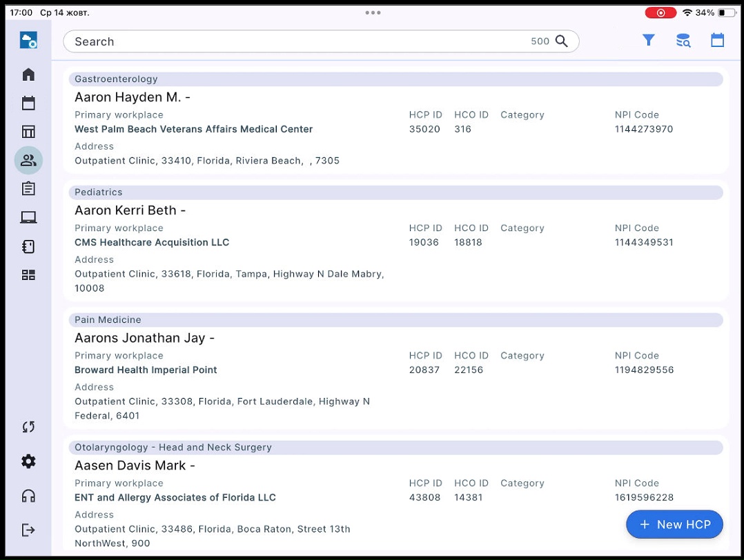Image resolution: width=744 pixels, height=560 pixels.
Task: Click the sync refresh icon
Action: 28,427
